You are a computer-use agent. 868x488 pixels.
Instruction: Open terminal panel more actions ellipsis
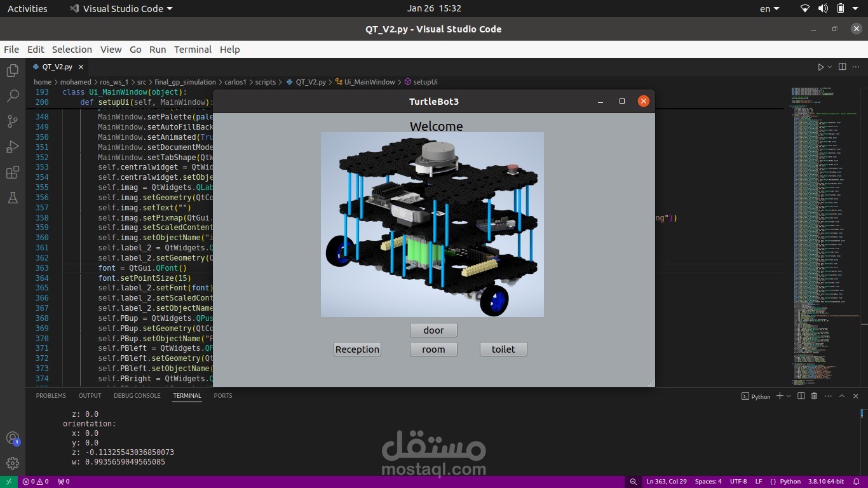click(828, 396)
